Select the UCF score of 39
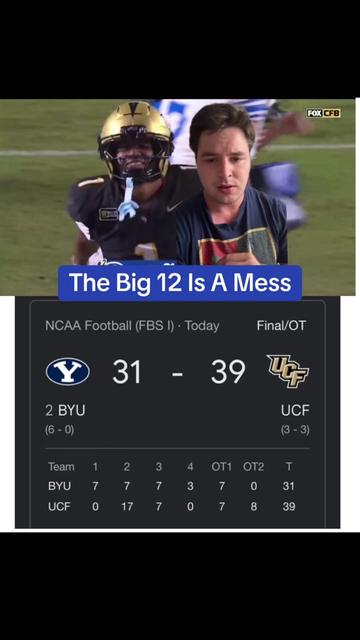Screen dimensions: 360x640 [228, 372]
